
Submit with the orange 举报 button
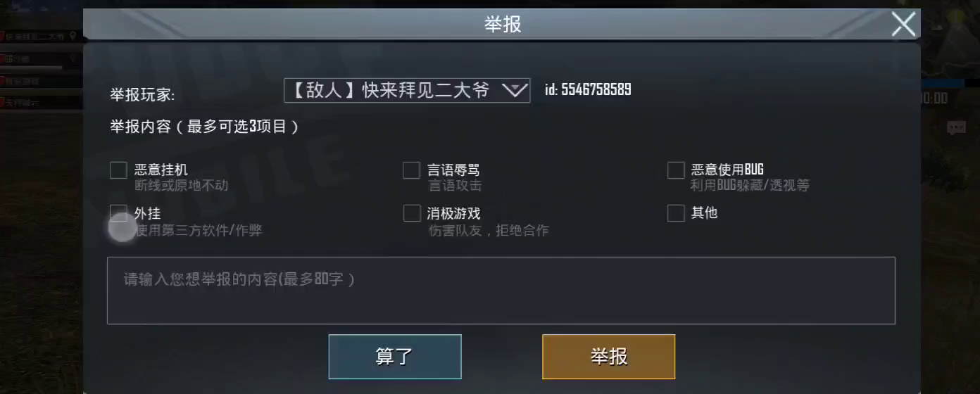pyautogui.click(x=608, y=357)
